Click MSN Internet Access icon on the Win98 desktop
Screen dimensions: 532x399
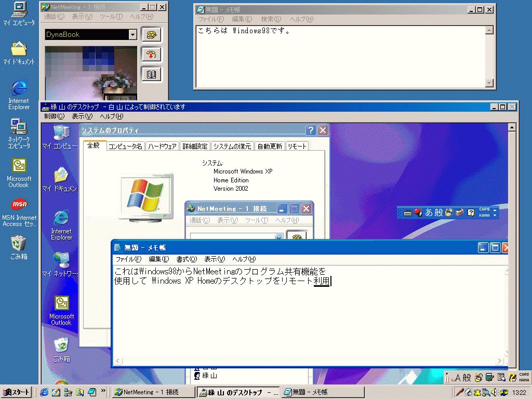[x=19, y=212]
